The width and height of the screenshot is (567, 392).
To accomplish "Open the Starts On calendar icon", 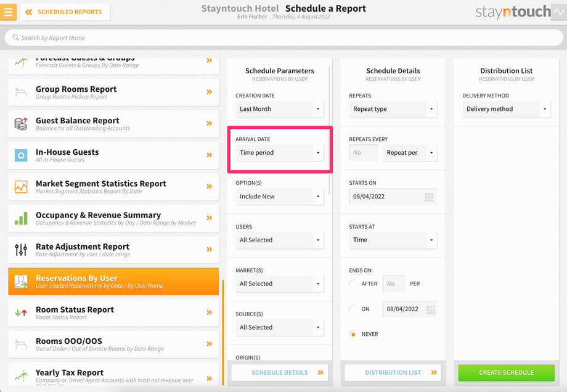I will [x=429, y=197].
